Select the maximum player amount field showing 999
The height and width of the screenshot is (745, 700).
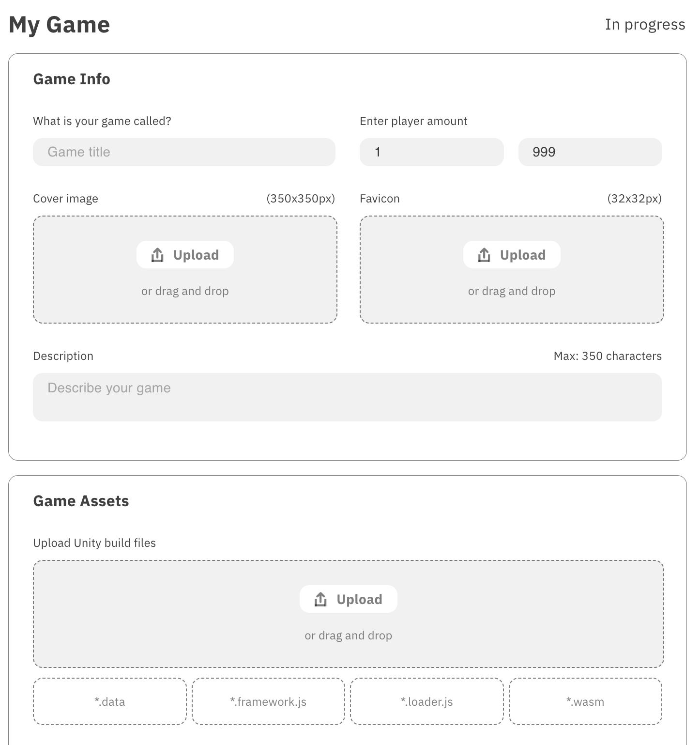click(590, 152)
